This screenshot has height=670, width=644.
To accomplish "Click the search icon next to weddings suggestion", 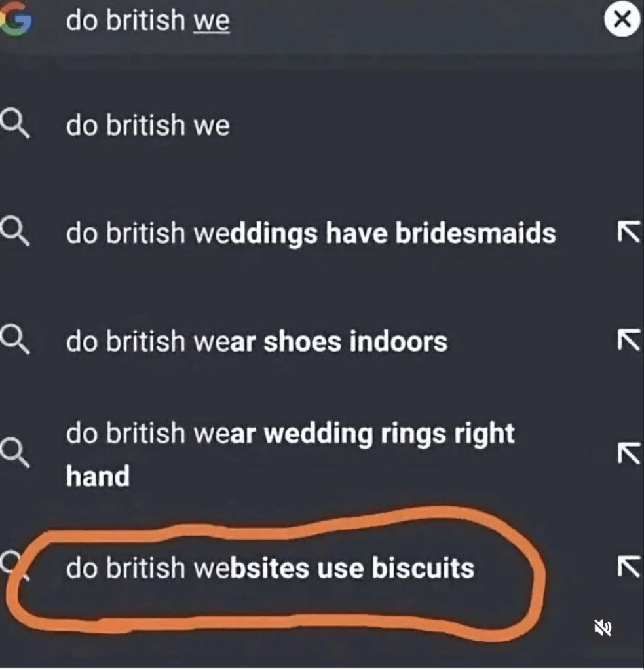I will tap(14, 232).
